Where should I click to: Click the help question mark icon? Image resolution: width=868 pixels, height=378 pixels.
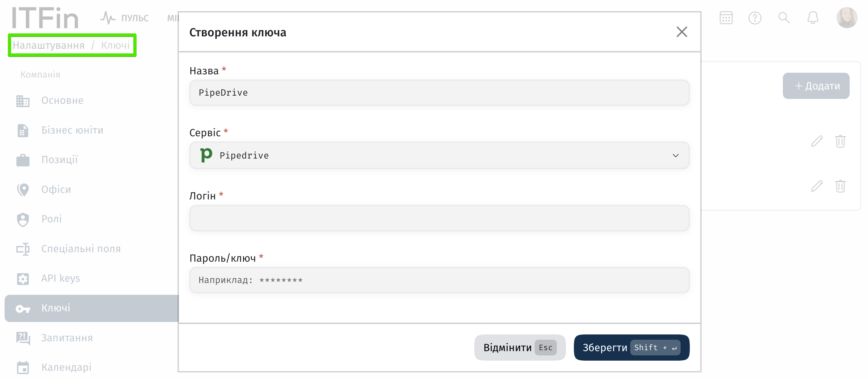point(755,18)
